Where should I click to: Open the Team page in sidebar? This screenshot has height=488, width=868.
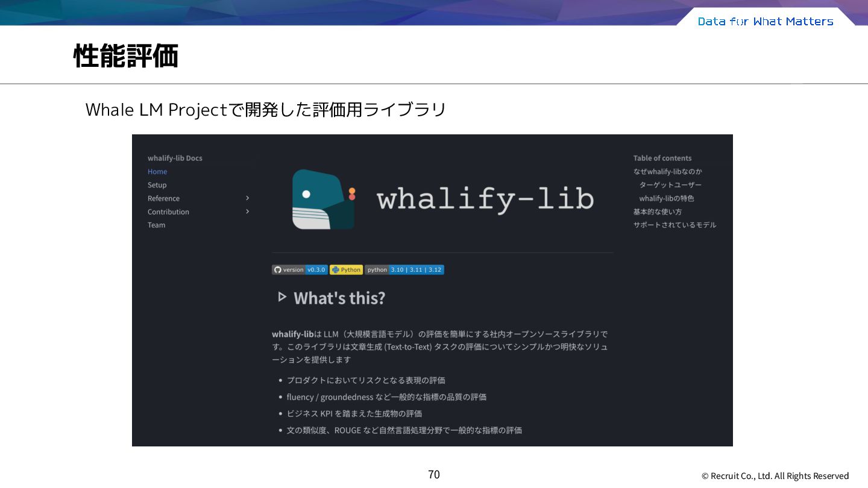coord(156,225)
